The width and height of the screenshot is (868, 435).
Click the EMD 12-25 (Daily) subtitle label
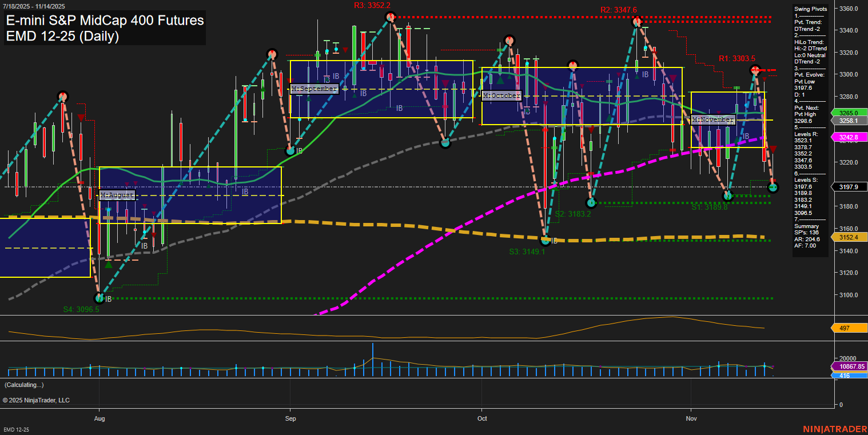point(62,36)
